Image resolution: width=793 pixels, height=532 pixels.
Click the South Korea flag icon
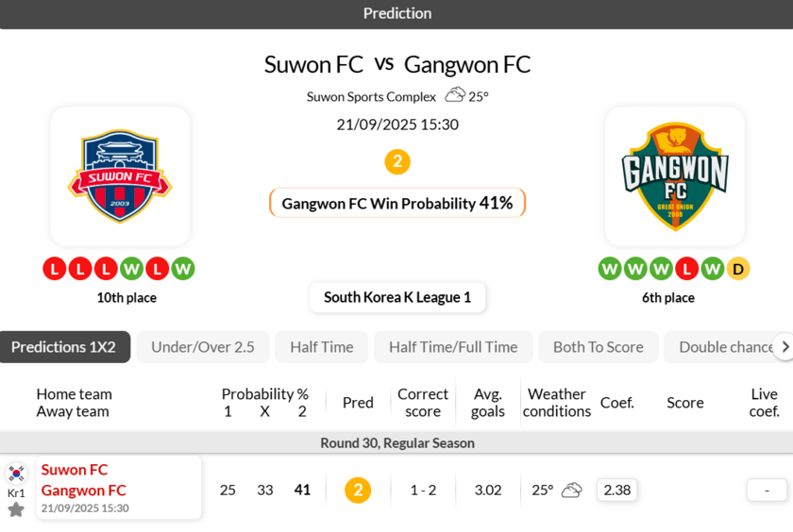click(x=16, y=474)
